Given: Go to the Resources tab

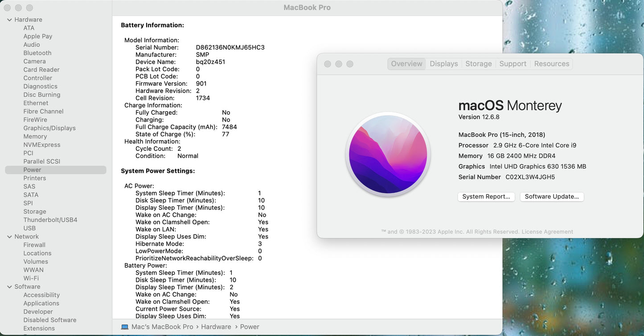Looking at the screenshot, I should click(x=551, y=64).
